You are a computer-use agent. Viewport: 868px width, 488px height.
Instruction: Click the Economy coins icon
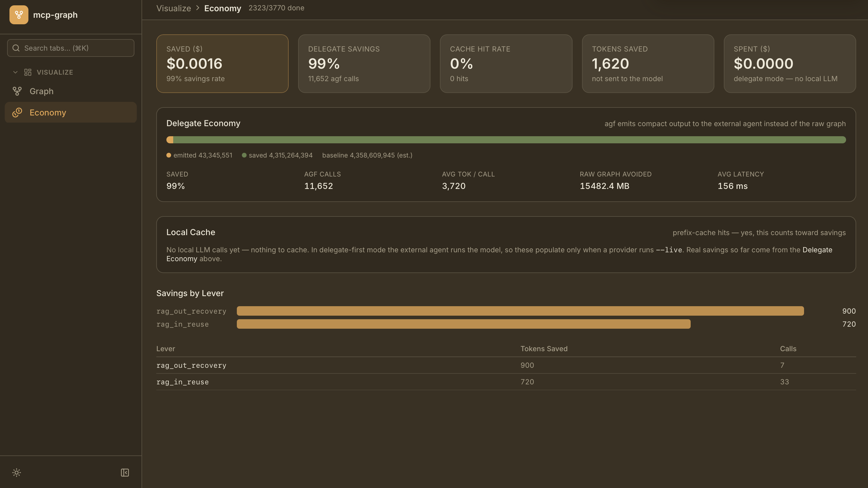coord(17,112)
